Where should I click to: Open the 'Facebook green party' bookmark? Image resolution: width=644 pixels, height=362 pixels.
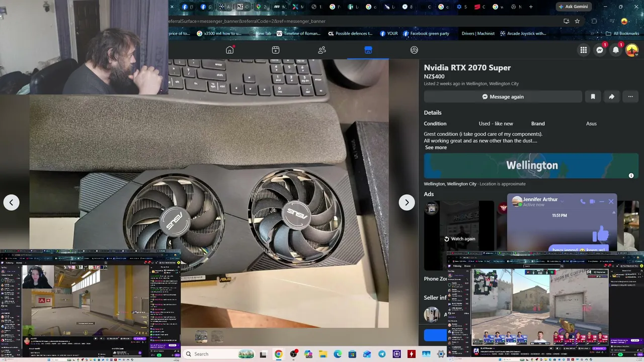click(426, 33)
